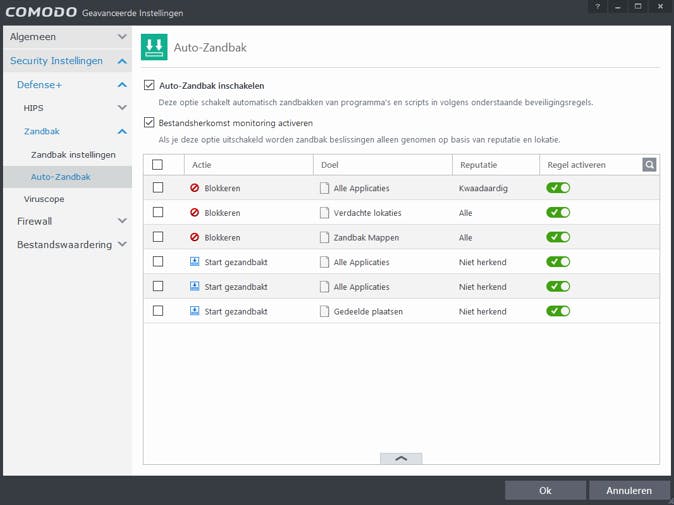This screenshot has width=674, height=505.
Task: Click the Gedeelde plaatsen cell
Action: [x=368, y=311]
